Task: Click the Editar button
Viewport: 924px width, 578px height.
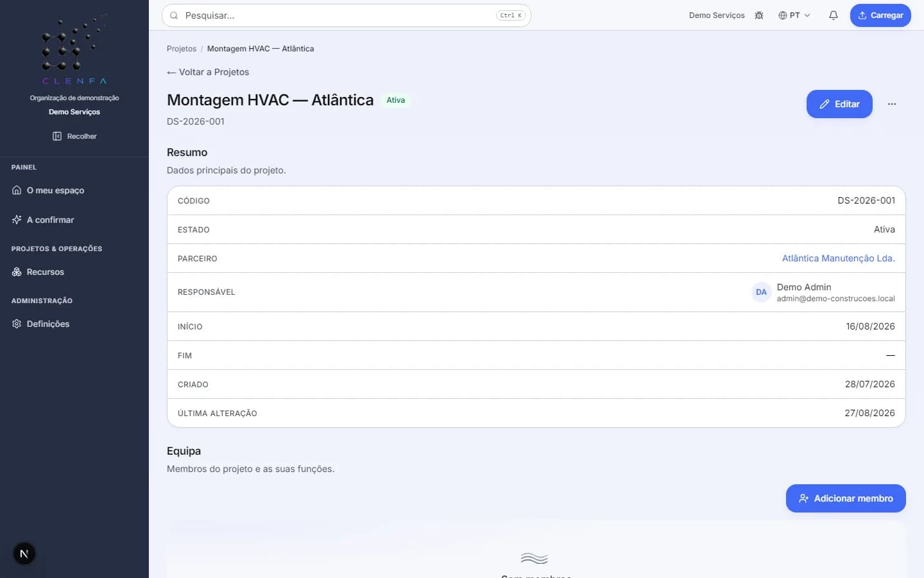Action: [839, 104]
